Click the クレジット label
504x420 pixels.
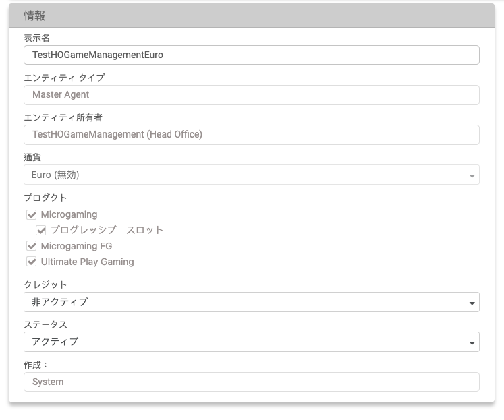click(45, 284)
